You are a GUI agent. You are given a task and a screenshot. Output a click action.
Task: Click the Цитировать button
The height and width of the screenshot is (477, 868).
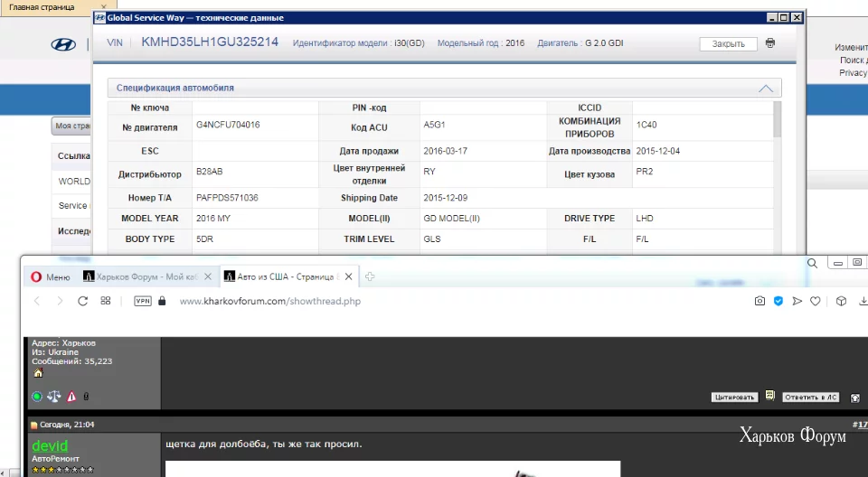pos(734,397)
